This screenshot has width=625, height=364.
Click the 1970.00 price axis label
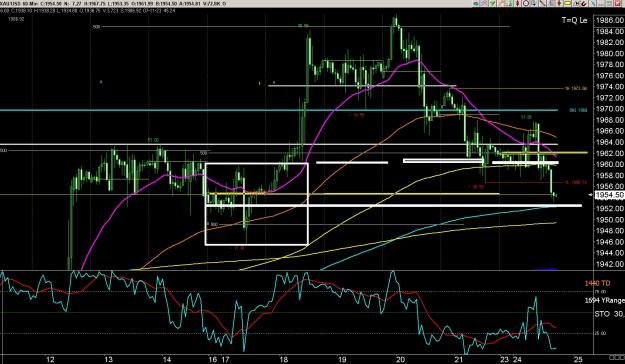pos(611,109)
